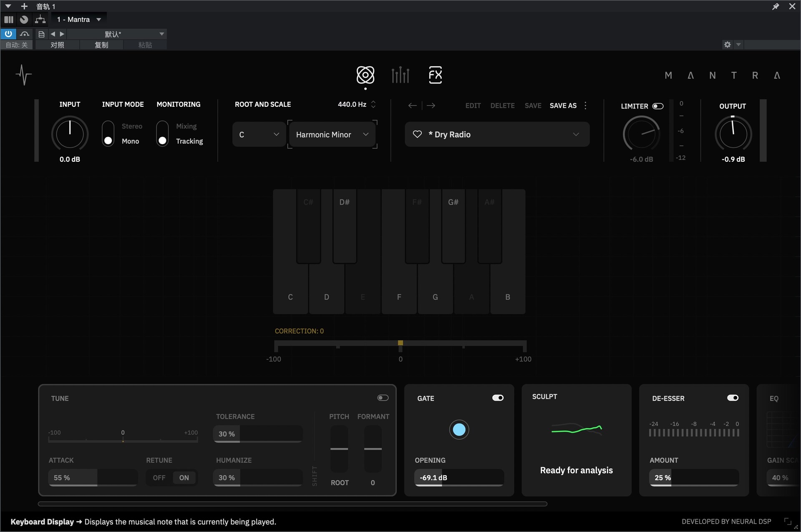Click the 对照 compare tab
Viewport: 801px width, 532px height.
pos(57,45)
